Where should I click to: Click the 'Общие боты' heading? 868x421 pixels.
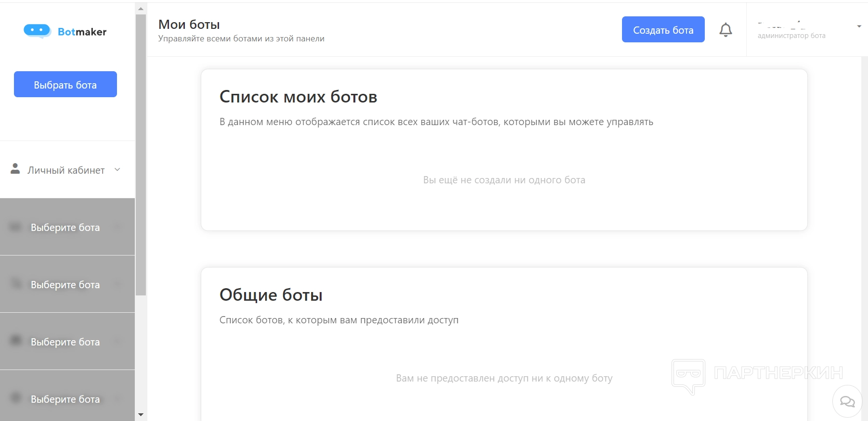(271, 295)
